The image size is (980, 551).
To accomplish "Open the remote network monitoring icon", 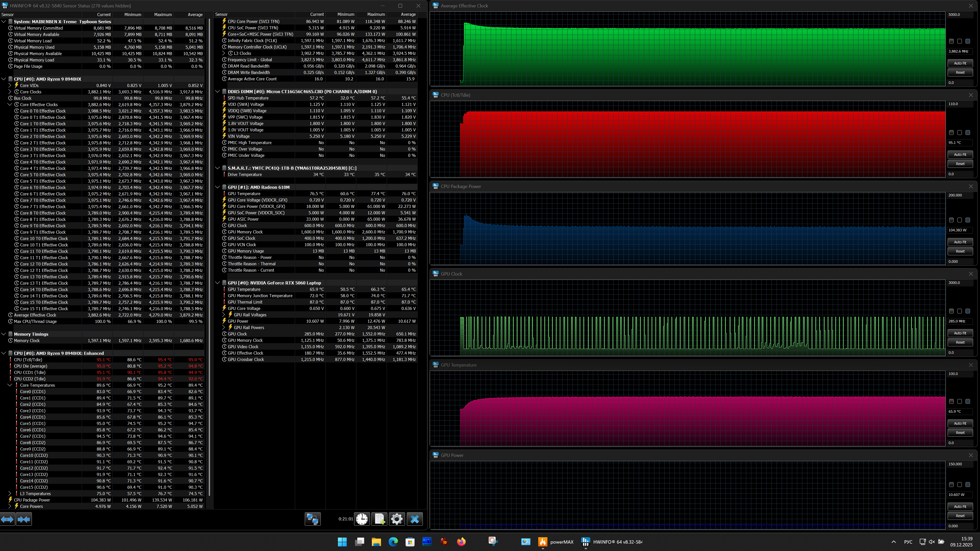I will (x=312, y=519).
